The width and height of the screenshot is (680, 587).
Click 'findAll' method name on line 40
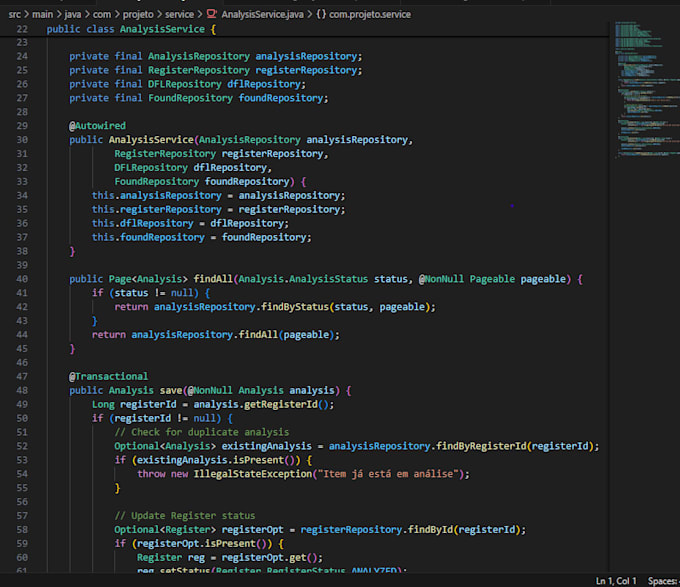(213, 279)
